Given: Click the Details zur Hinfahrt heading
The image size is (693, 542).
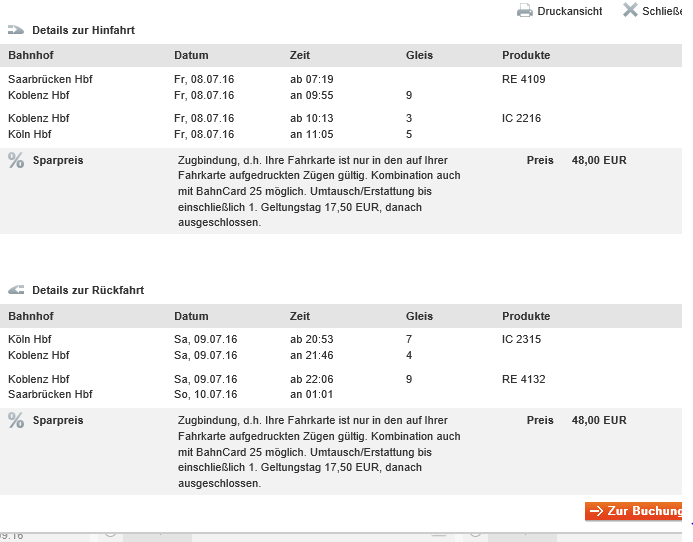Looking at the screenshot, I should click(x=83, y=30).
